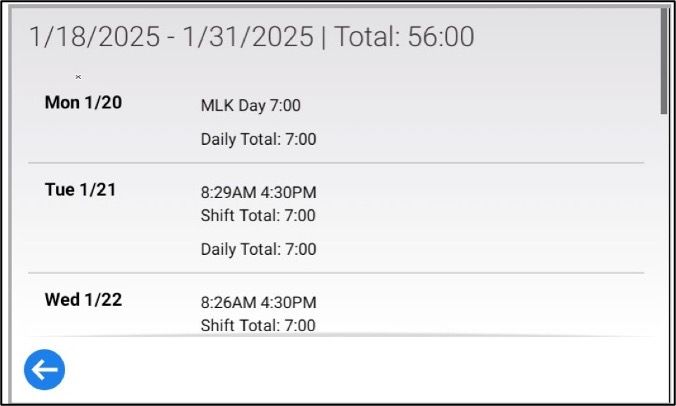Click the small x mark above Mon 1/20

78,77
